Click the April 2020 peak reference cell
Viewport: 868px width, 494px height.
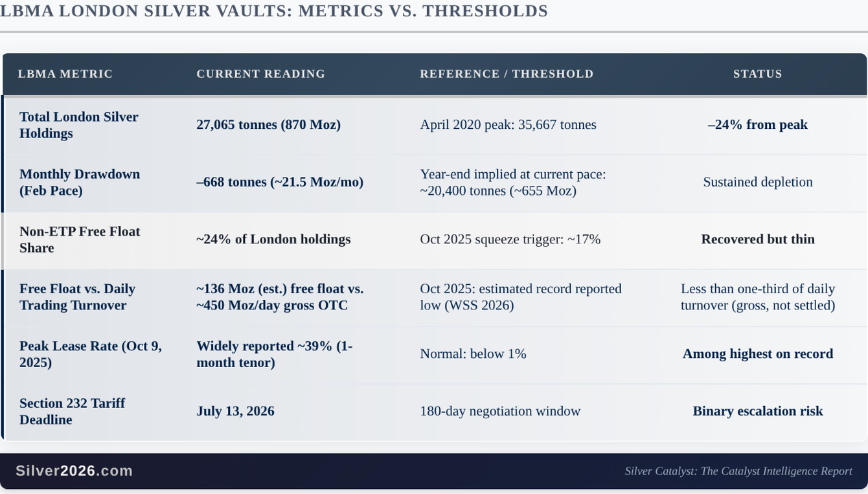pos(508,125)
